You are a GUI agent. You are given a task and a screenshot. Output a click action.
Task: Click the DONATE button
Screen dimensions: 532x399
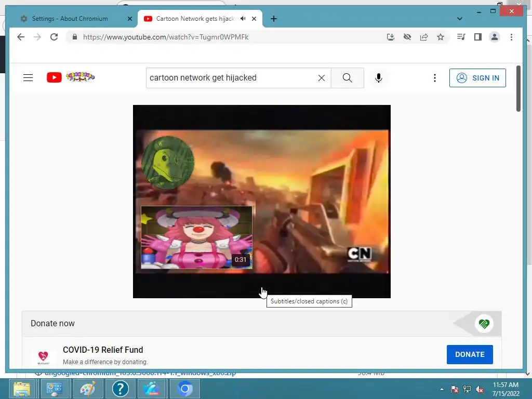(x=470, y=354)
